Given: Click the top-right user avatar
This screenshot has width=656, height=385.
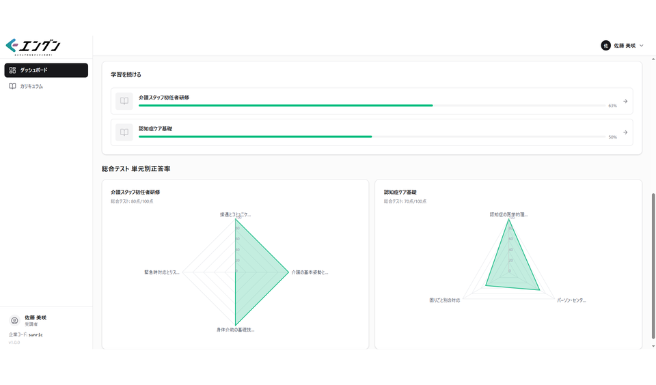Looking at the screenshot, I should pos(605,46).
